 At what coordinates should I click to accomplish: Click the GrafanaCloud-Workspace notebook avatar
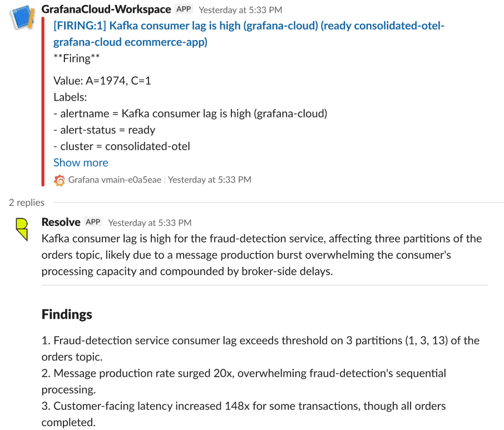point(22,18)
